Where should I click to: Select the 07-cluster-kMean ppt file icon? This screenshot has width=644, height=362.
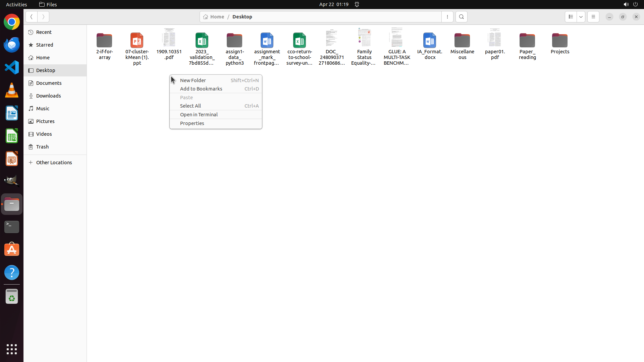pos(137,41)
